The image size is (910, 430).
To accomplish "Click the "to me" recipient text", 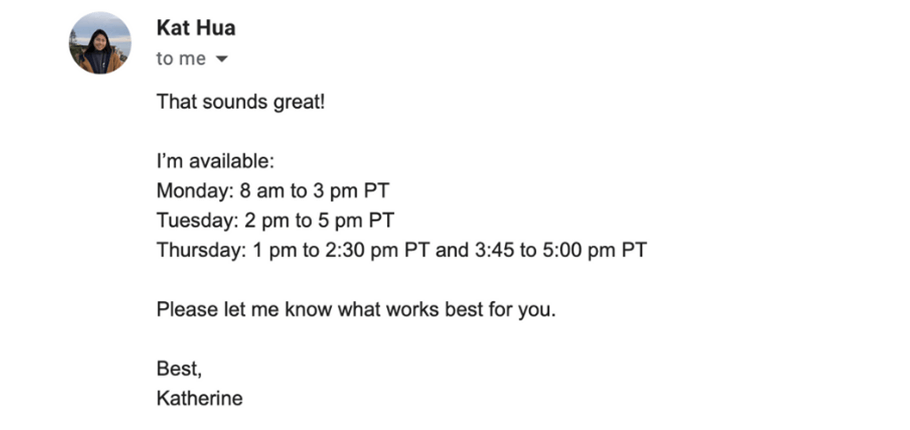I will [x=181, y=59].
